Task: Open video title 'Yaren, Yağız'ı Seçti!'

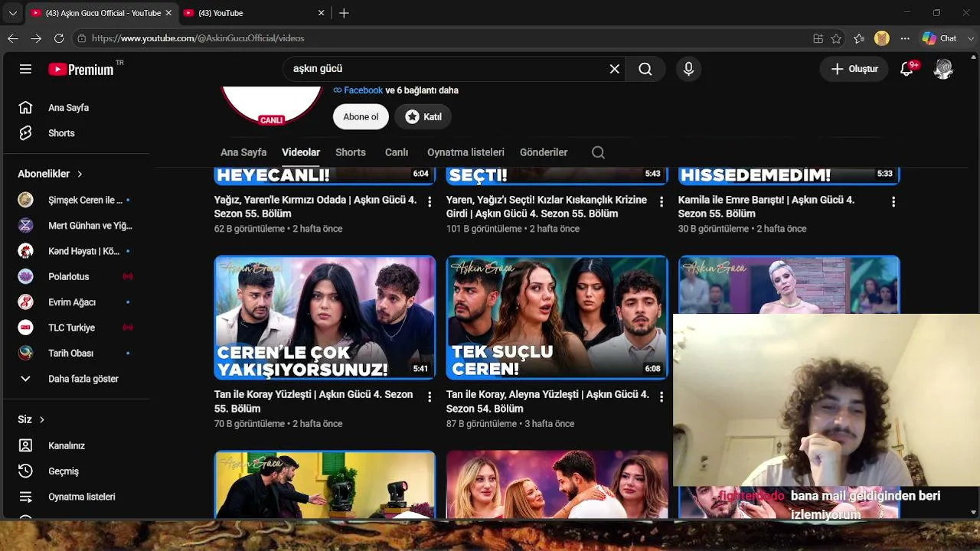Action: pyautogui.click(x=547, y=207)
